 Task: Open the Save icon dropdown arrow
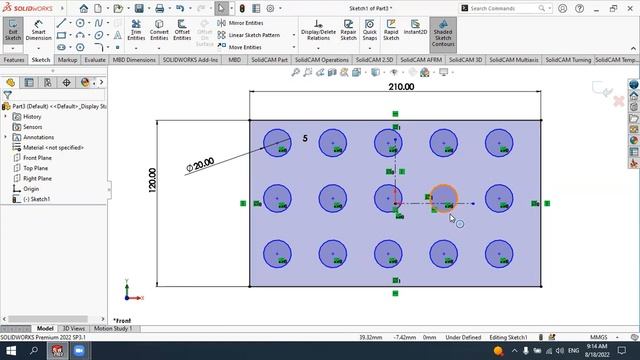coord(149,8)
